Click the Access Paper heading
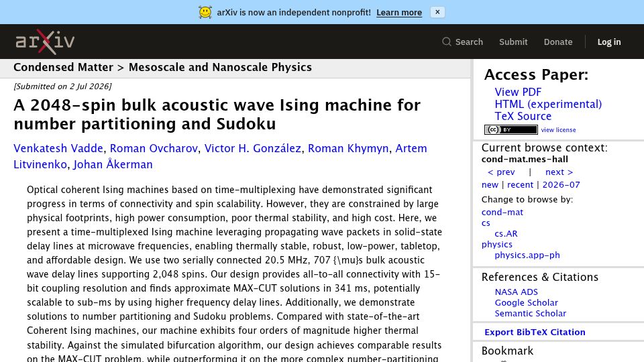The height and width of the screenshot is (362, 644). [536, 74]
